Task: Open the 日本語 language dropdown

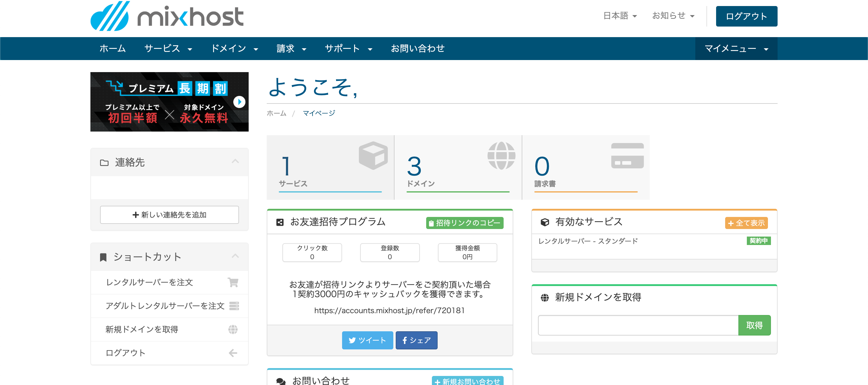Action: tap(620, 16)
